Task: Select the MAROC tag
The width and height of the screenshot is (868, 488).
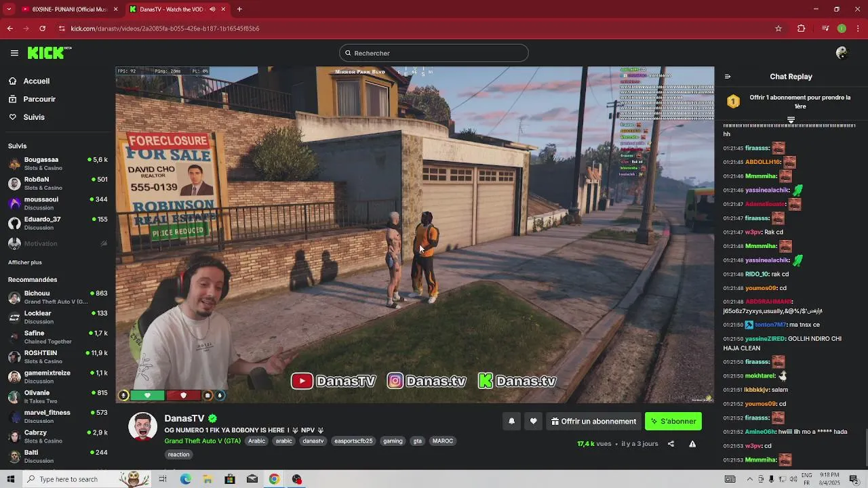Action: 443,441
